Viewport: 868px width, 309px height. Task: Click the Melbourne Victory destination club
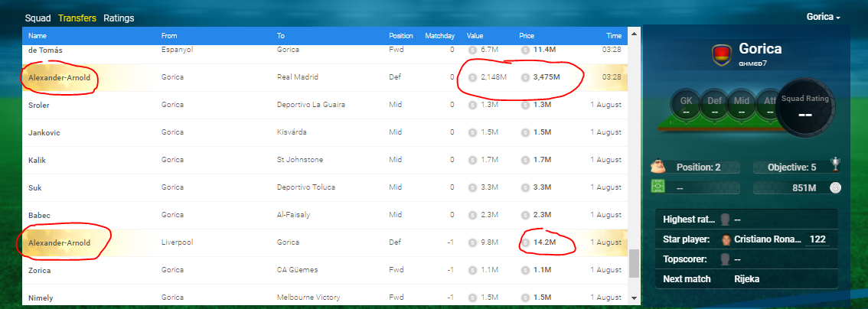coord(308,298)
